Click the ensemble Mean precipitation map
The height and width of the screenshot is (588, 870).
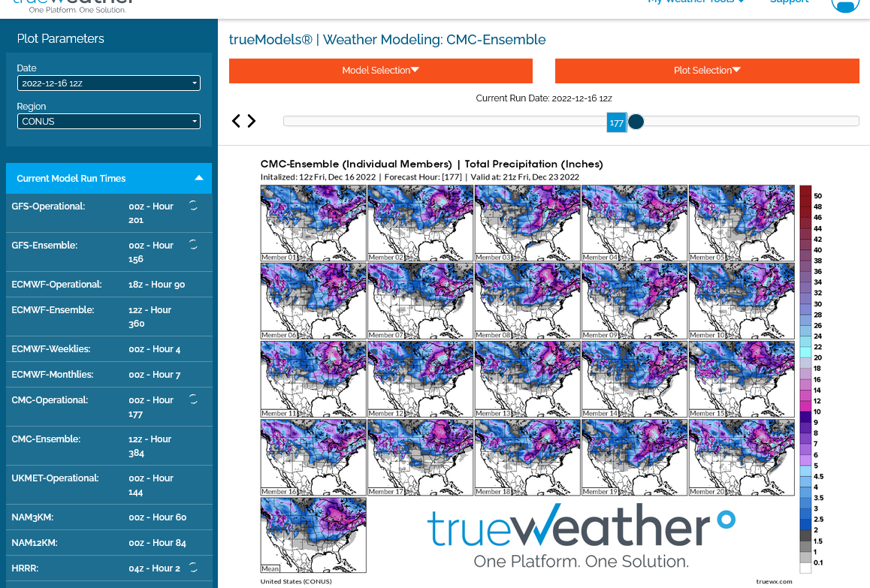click(313, 535)
